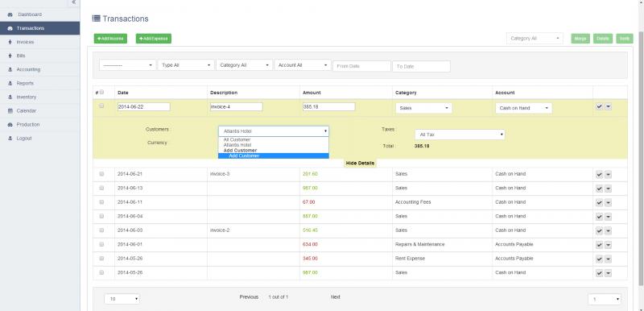The image size is (644, 311).
Task: Click the checkmark icon on the invoice-4 row
Action: tap(599, 106)
